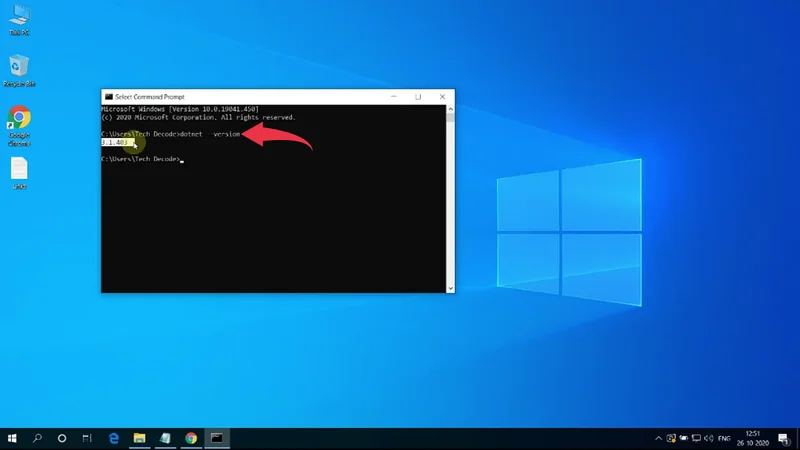Select the Recycle Bin desktop icon
The image size is (800, 450).
[18, 68]
